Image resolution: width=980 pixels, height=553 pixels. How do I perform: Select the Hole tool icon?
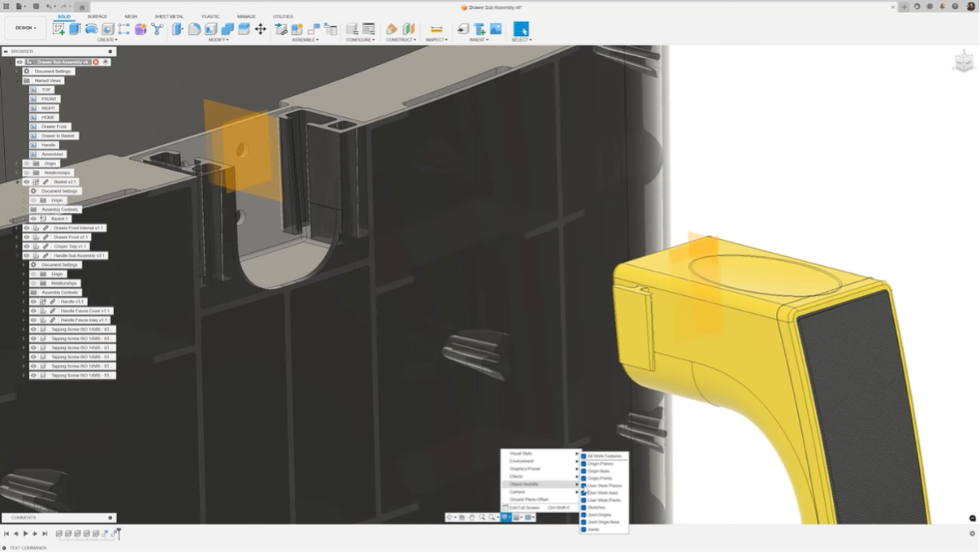[107, 29]
